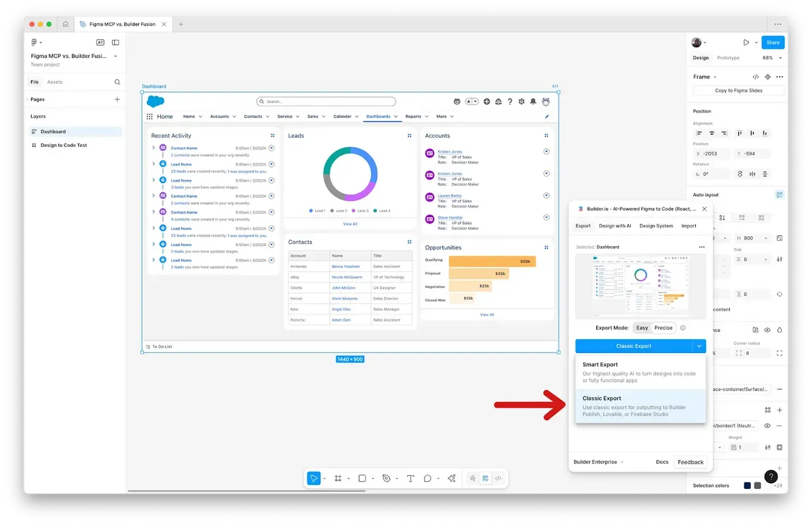The height and width of the screenshot is (525, 812).
Task: Switch to Dev Mode in bottom toolbar
Action: point(498,478)
